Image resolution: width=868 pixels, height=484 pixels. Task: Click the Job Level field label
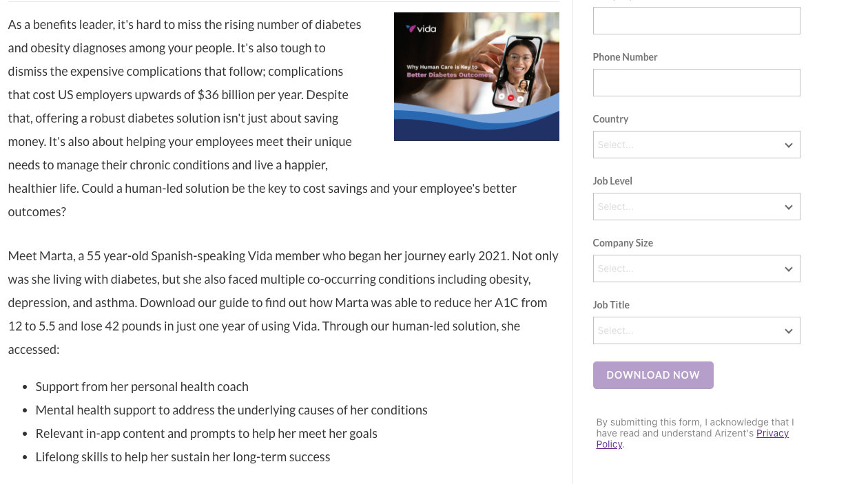coord(612,181)
